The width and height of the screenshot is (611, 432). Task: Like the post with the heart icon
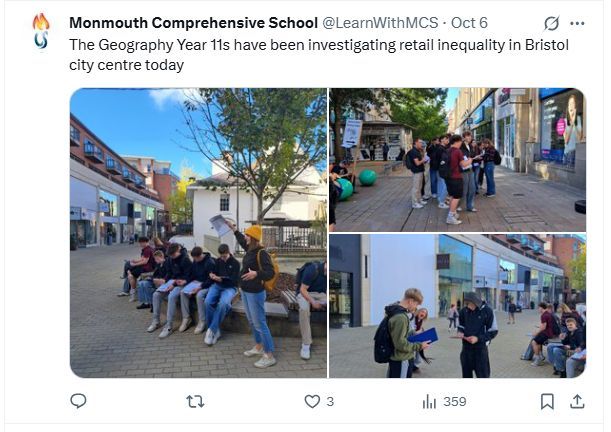pos(312,401)
